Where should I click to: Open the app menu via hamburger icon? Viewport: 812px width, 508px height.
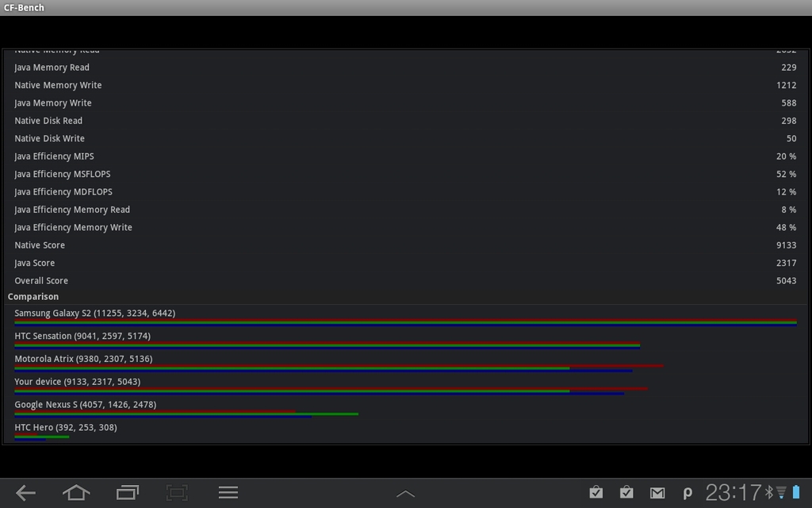pyautogui.click(x=228, y=492)
